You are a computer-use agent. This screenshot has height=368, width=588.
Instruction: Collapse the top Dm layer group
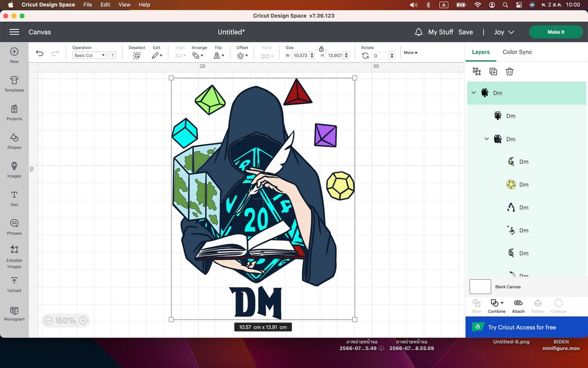pos(473,93)
